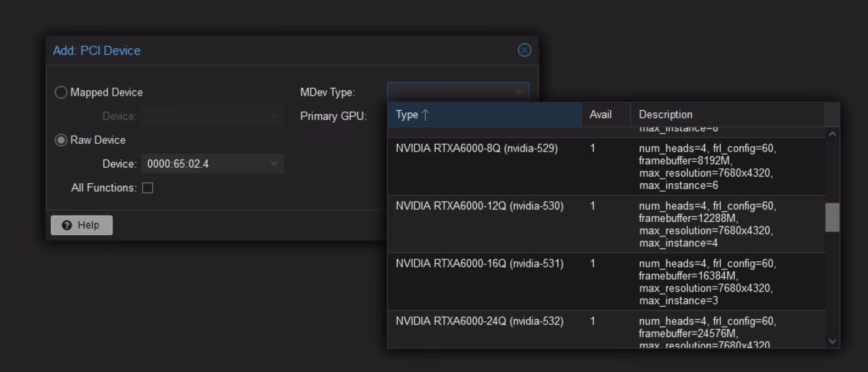Pick NVIDIA RTXA6000-24Q (nvidia-532)
This screenshot has height=372, width=868.
coord(479,322)
